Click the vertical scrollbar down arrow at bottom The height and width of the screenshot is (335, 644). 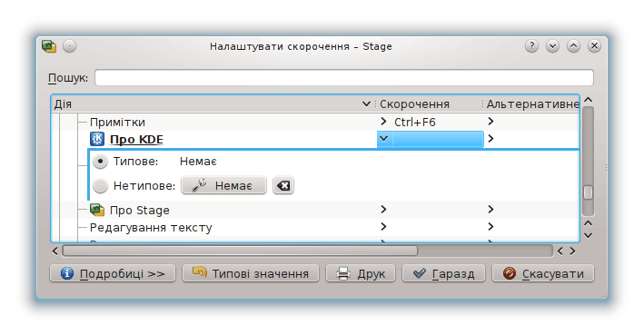click(589, 236)
